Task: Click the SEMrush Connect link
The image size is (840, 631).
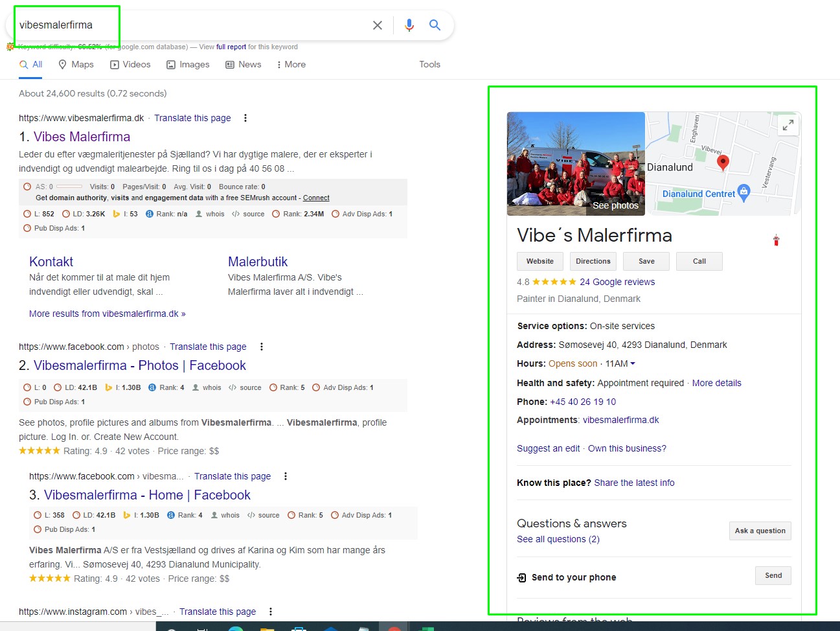Action: click(x=316, y=198)
